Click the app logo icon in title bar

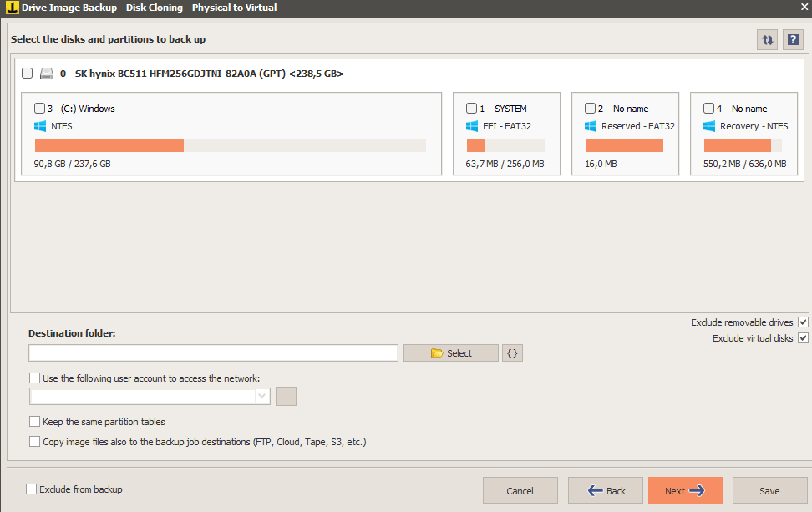(12, 8)
